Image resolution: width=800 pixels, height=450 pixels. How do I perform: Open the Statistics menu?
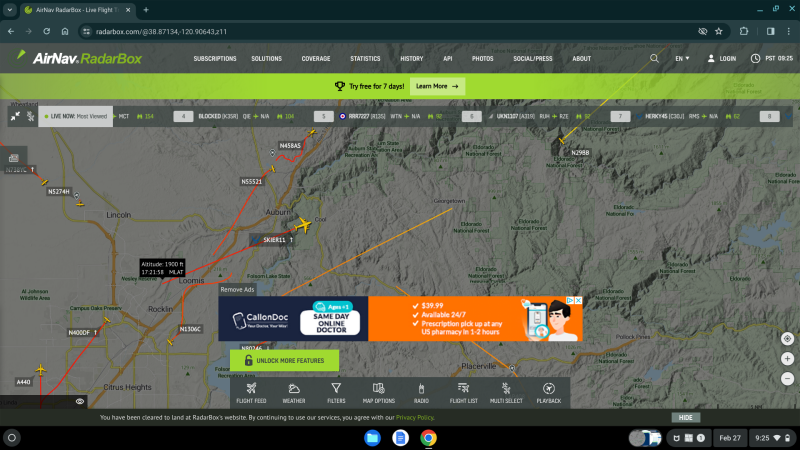[x=365, y=59]
